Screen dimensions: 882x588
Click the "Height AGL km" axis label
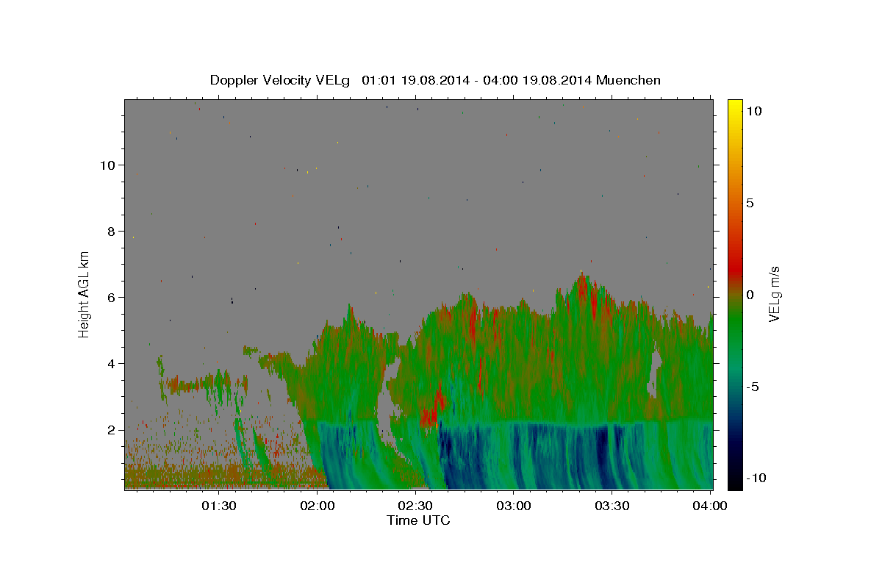pyautogui.click(x=85, y=294)
